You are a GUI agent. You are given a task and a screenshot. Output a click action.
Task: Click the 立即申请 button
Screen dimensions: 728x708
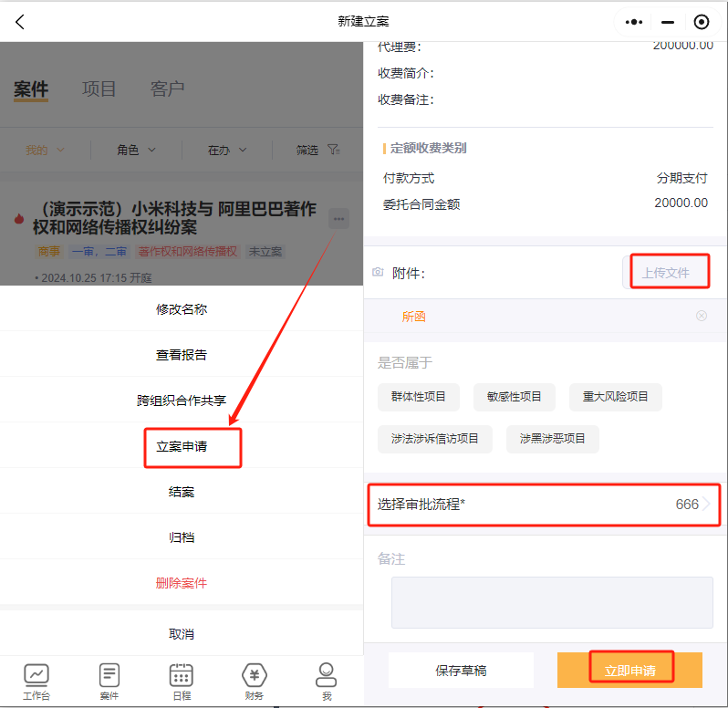629,671
